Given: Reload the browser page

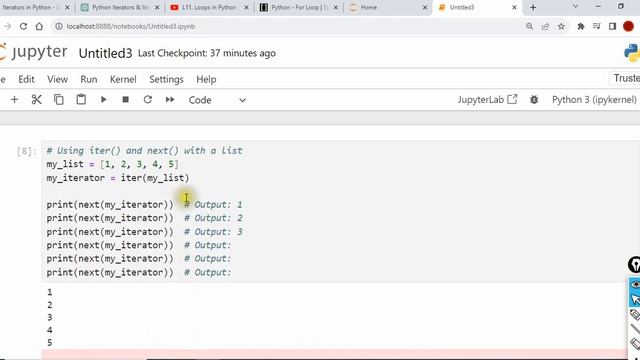Looking at the screenshot, I should (23, 26).
